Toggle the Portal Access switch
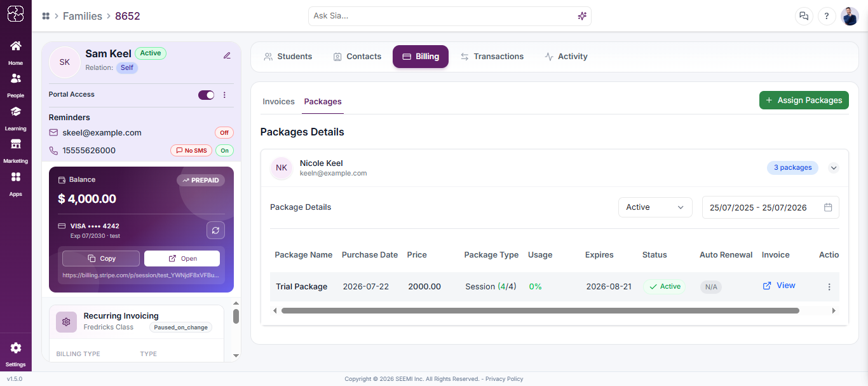The height and width of the screenshot is (386, 868). point(207,95)
